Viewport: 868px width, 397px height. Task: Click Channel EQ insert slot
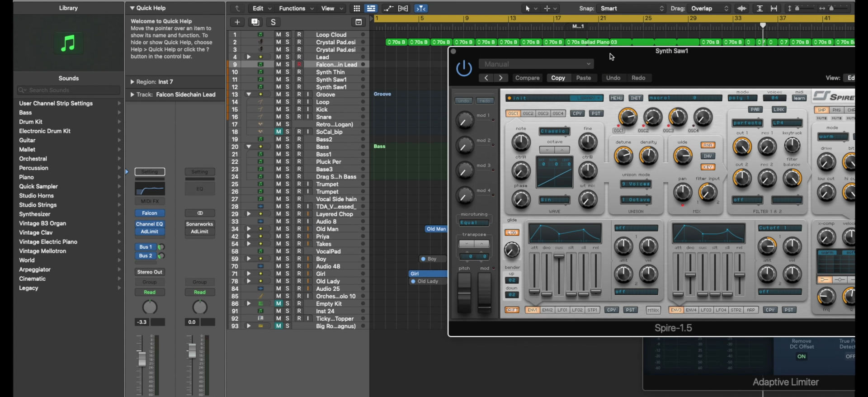point(150,224)
